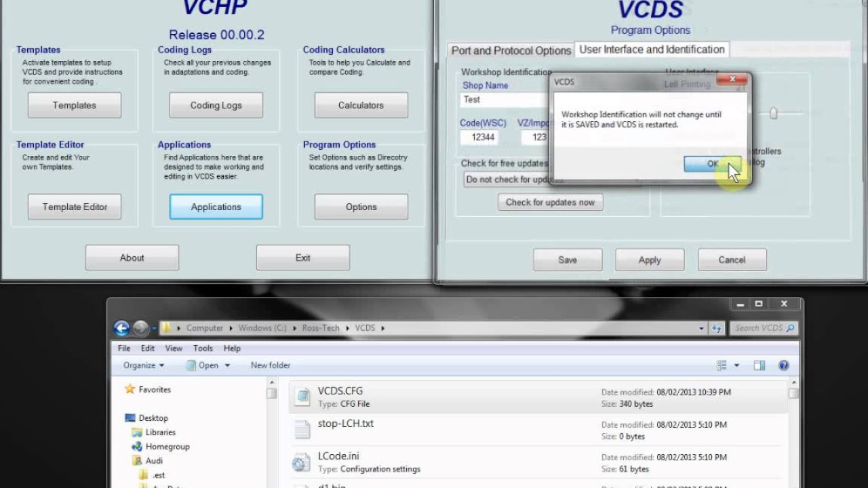
Task: Click the Shop Name field containing Test
Action: (x=505, y=100)
